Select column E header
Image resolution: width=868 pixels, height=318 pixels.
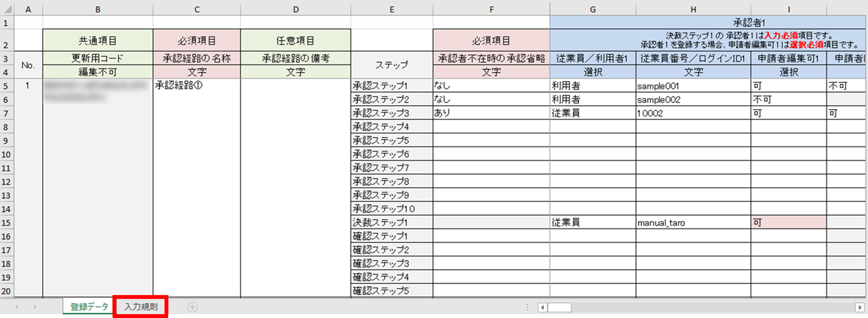pyautogui.click(x=392, y=9)
